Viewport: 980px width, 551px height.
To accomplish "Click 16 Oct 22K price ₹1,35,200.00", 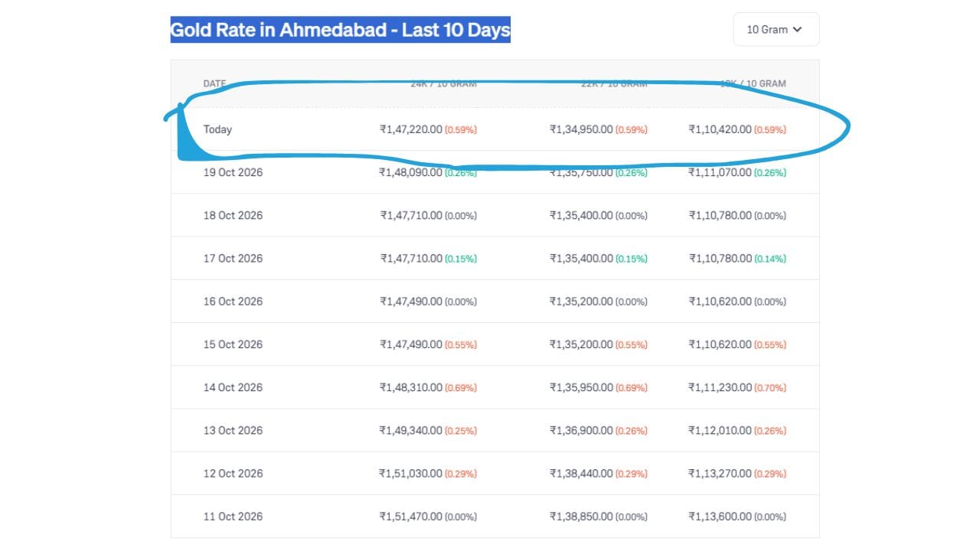I will (581, 301).
